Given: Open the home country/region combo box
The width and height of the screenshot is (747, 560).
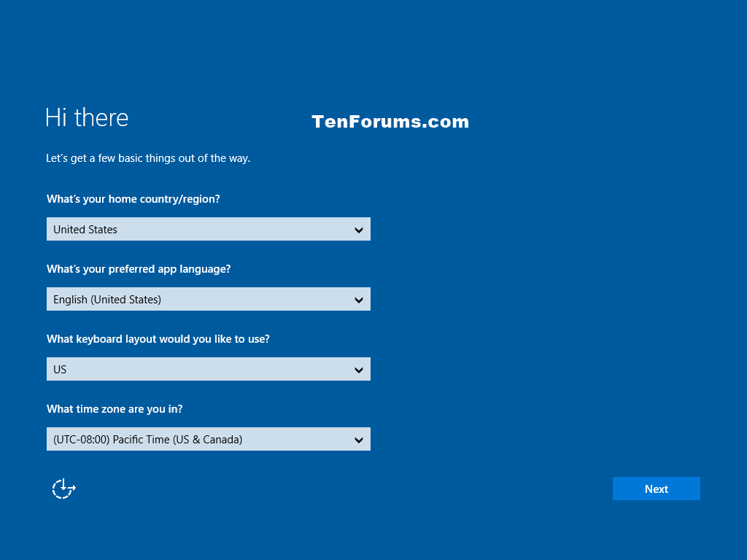Looking at the screenshot, I should pos(208,229).
